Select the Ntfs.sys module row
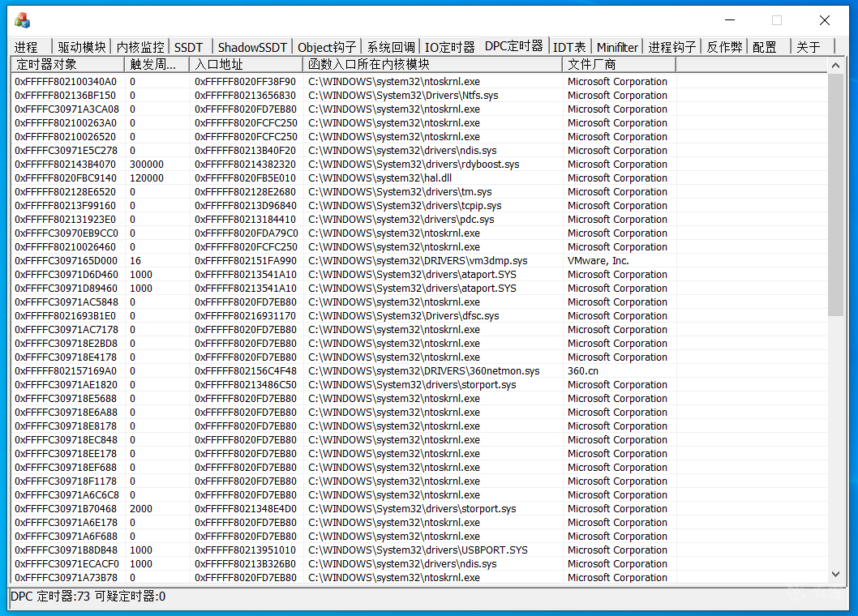 [x=418, y=95]
